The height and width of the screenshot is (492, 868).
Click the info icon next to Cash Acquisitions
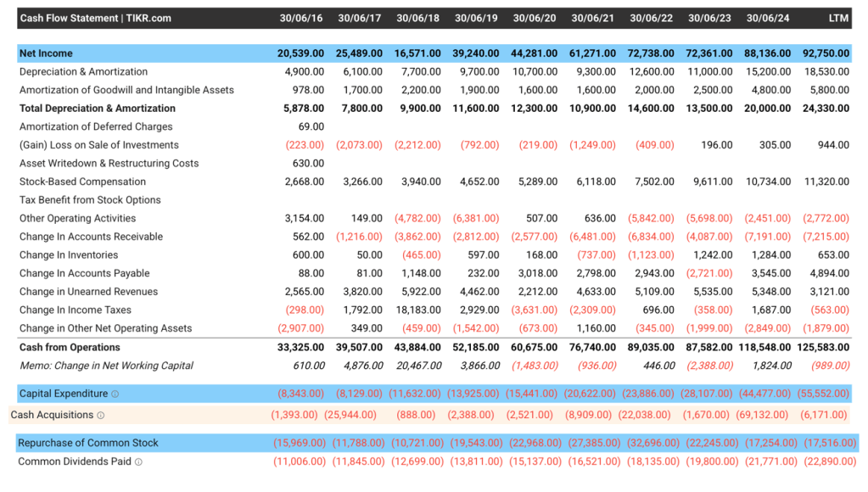point(100,415)
